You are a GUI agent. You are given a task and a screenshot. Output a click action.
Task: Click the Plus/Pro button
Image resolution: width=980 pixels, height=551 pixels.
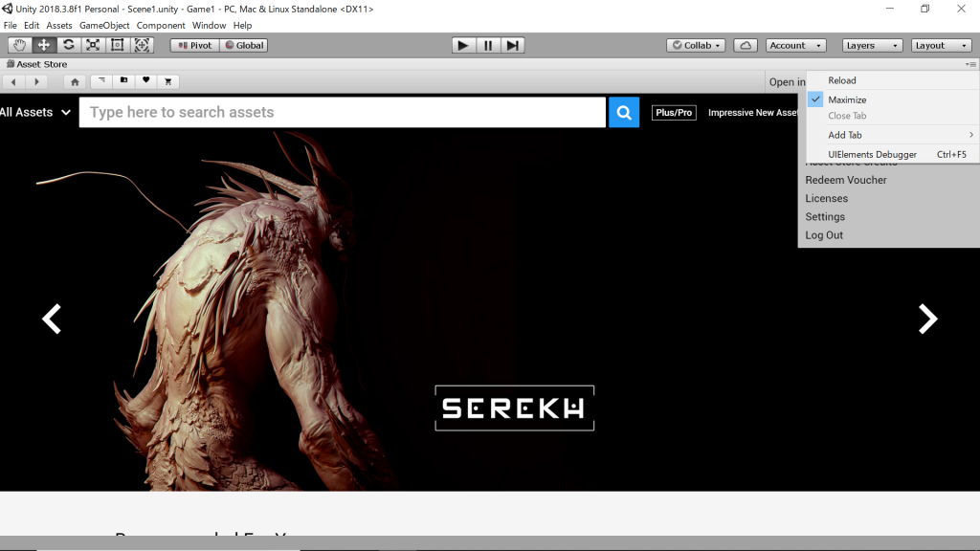click(x=674, y=113)
